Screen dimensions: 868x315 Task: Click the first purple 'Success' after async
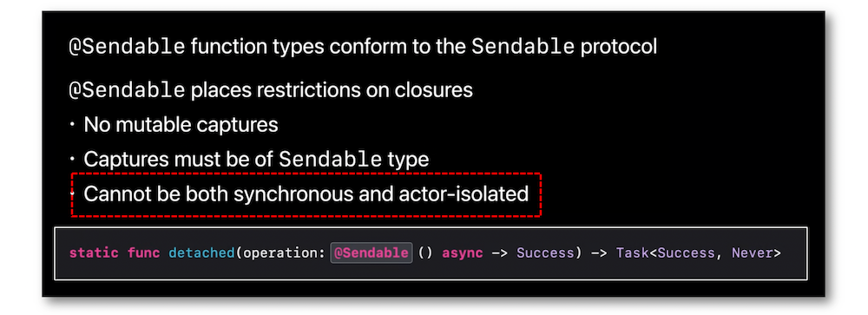click(x=545, y=253)
